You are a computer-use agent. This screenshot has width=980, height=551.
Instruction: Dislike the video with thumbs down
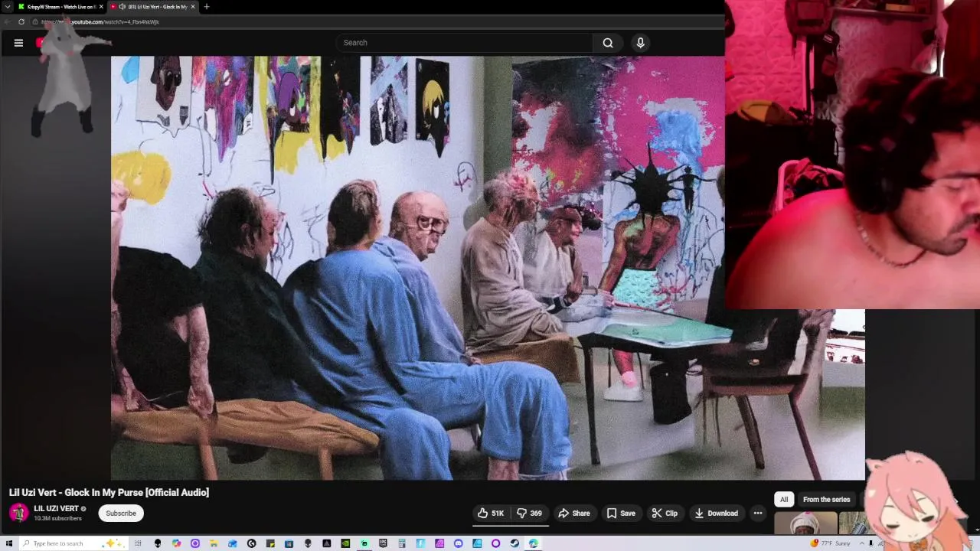[529, 514]
